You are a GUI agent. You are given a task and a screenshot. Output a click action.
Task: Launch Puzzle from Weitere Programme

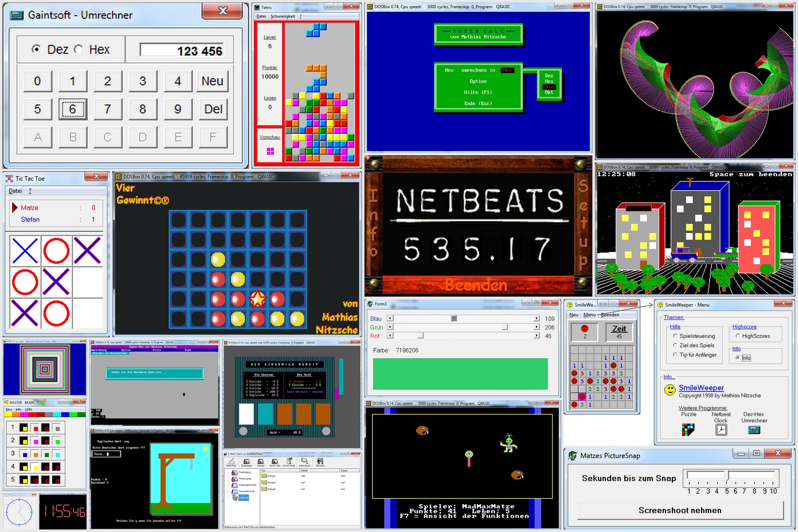coord(688,429)
